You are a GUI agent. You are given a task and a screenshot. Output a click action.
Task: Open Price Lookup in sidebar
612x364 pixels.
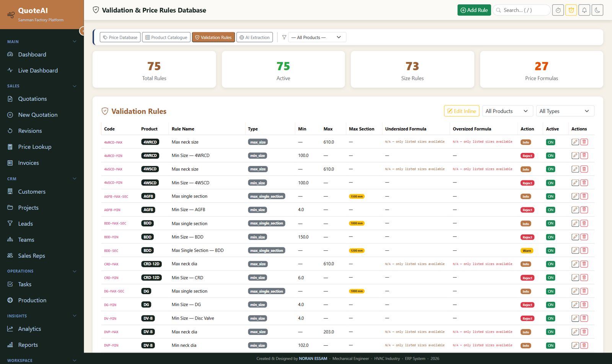pyautogui.click(x=35, y=147)
